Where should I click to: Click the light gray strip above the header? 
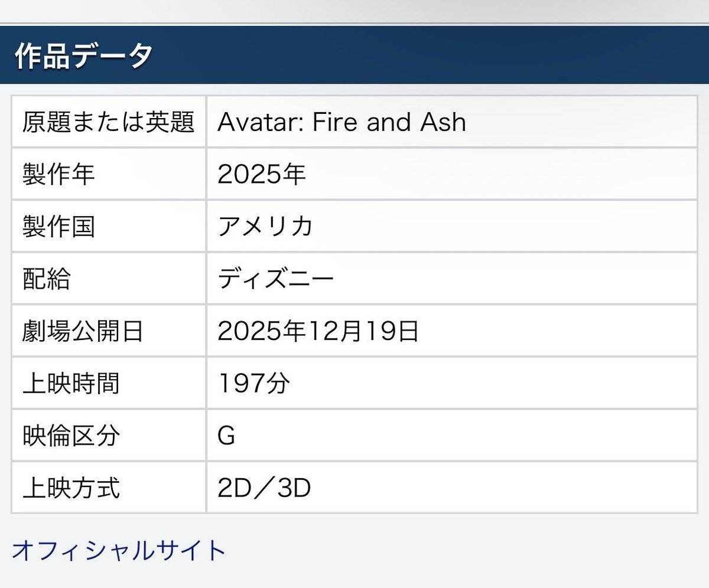(354, 11)
